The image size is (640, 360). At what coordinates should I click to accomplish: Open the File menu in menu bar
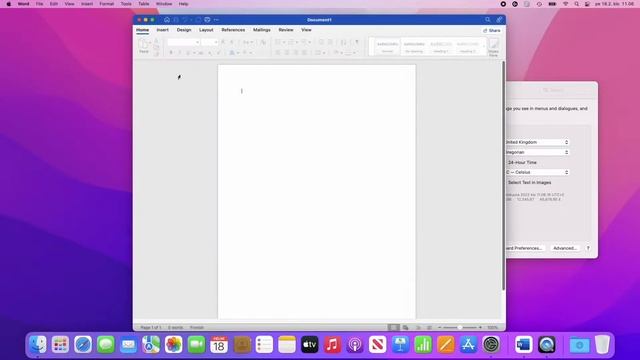(39, 4)
